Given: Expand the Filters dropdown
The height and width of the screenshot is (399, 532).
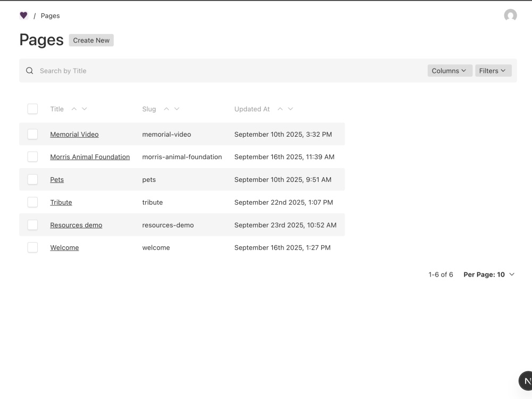Looking at the screenshot, I should pyautogui.click(x=493, y=71).
